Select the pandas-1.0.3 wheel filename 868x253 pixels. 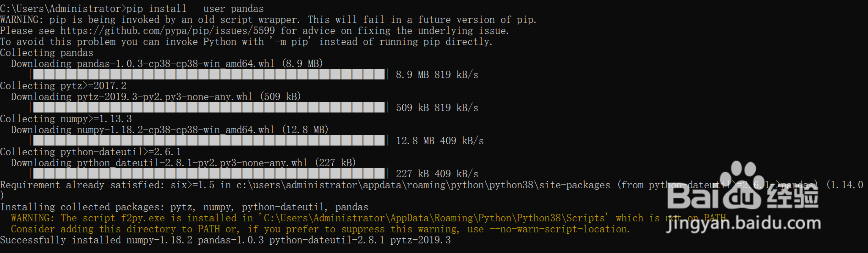(176, 64)
